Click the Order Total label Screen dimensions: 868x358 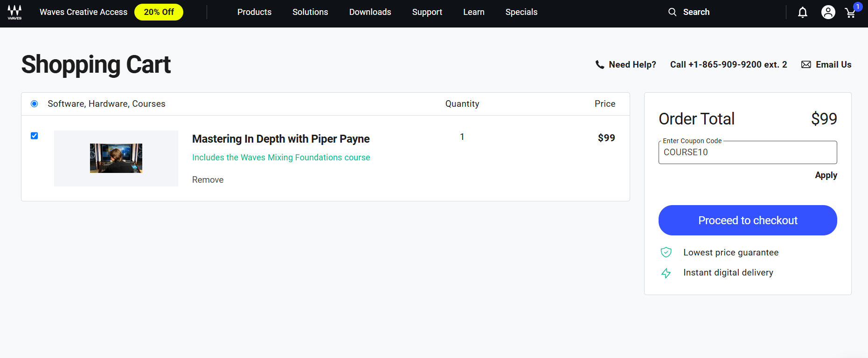click(x=696, y=119)
